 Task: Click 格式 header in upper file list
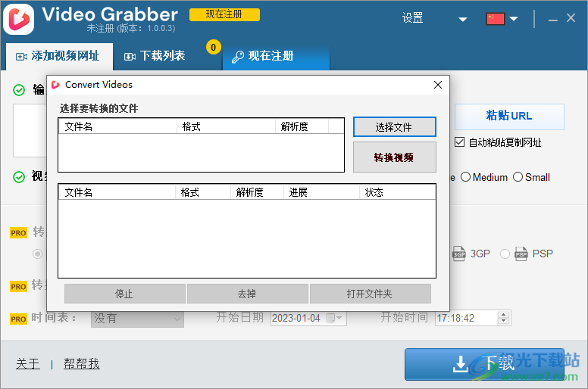pos(226,126)
